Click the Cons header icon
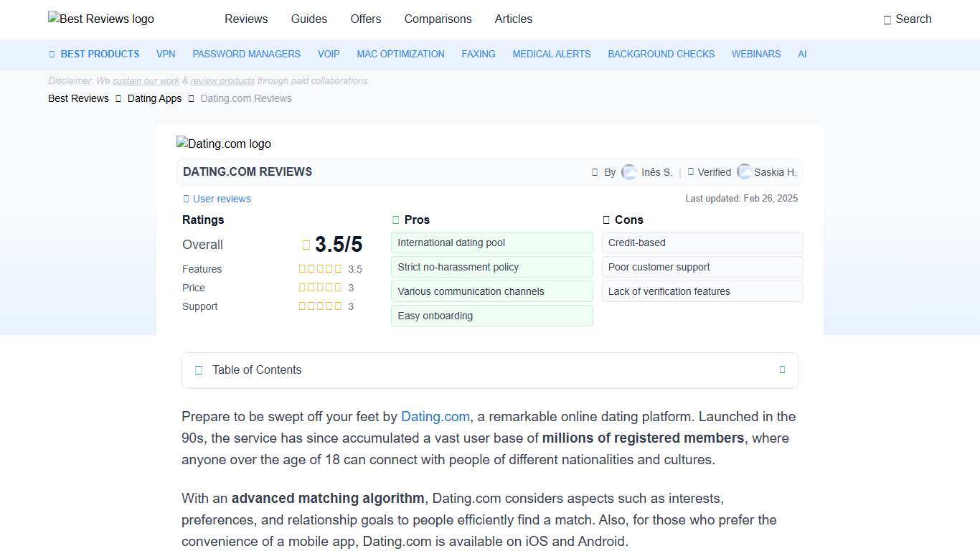The width and height of the screenshot is (980, 551). pos(606,220)
